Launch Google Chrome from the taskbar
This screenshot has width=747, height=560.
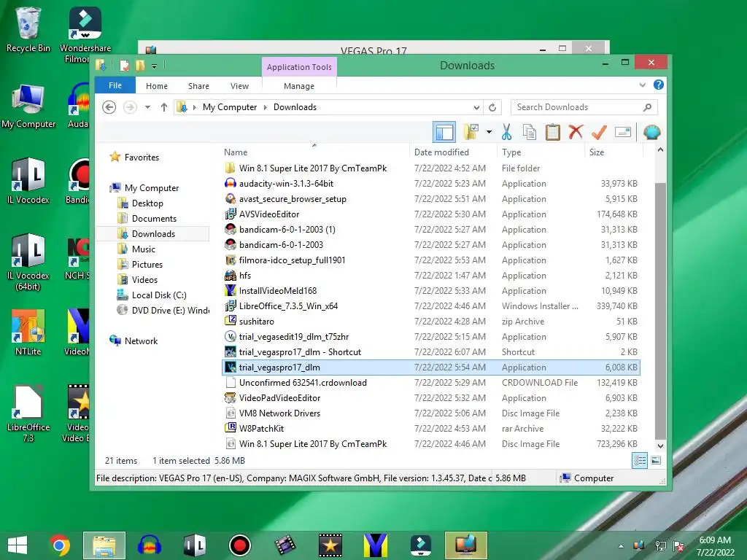click(x=60, y=545)
